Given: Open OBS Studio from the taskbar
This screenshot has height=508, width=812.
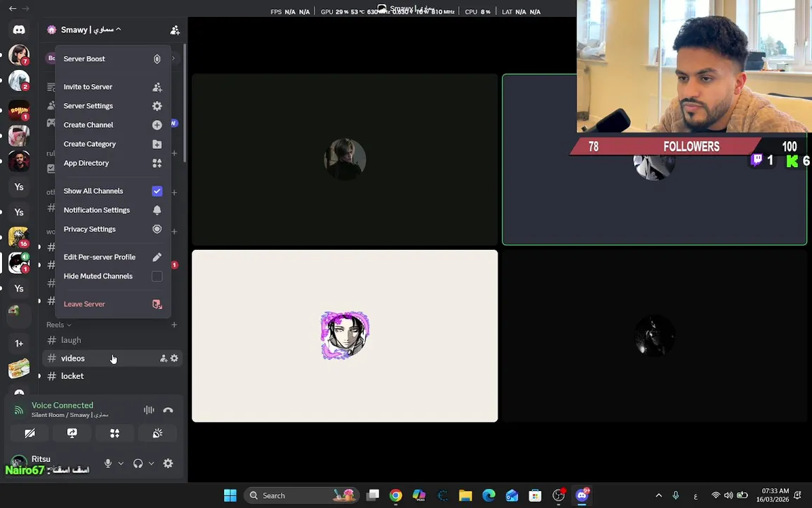Looking at the screenshot, I should point(559,495).
